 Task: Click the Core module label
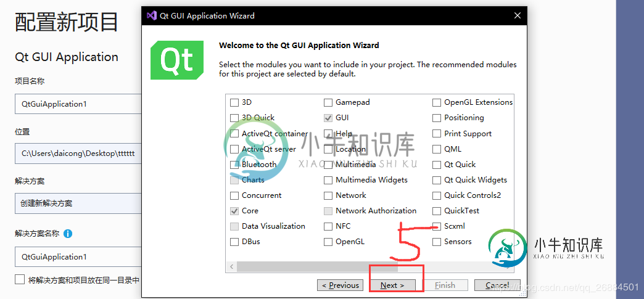[x=250, y=211]
